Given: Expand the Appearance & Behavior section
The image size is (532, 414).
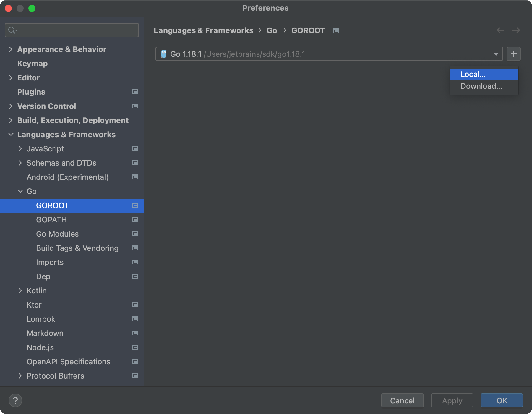Looking at the screenshot, I should click(11, 49).
